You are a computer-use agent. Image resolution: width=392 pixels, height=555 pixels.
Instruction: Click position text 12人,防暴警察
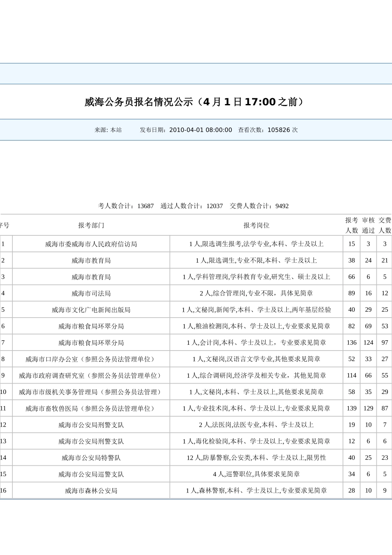[x=208, y=458]
